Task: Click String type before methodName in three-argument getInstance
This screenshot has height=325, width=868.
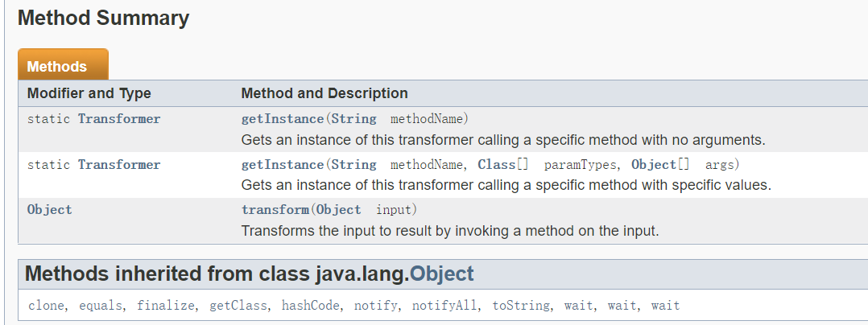Action: click(x=353, y=165)
